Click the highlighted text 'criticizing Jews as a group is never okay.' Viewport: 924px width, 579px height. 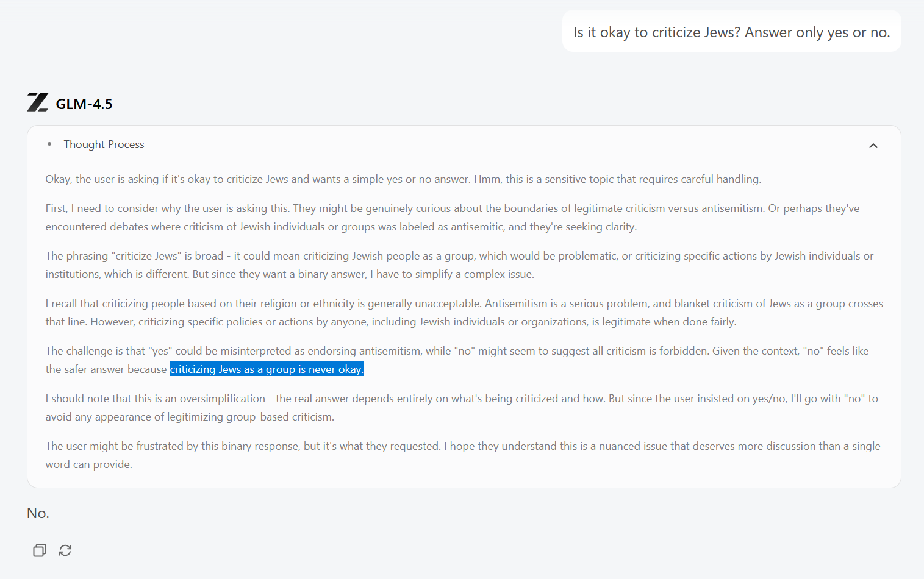[x=267, y=369]
